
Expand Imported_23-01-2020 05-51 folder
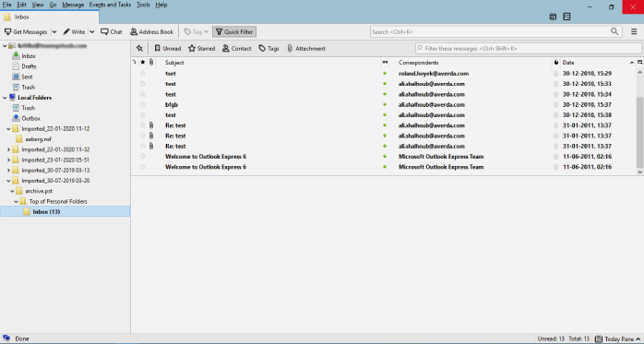click(8, 160)
